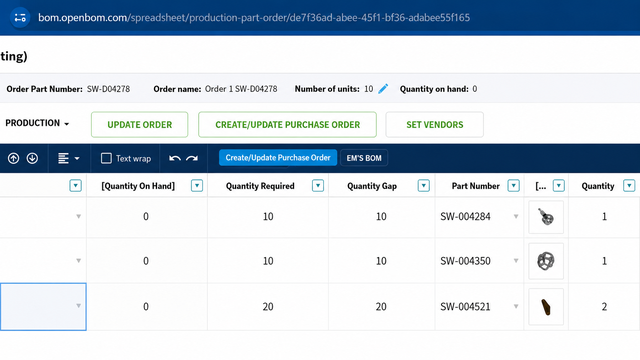Open dropdown arrow beside SW-004350
The image size is (640, 360).
pyautogui.click(x=516, y=260)
